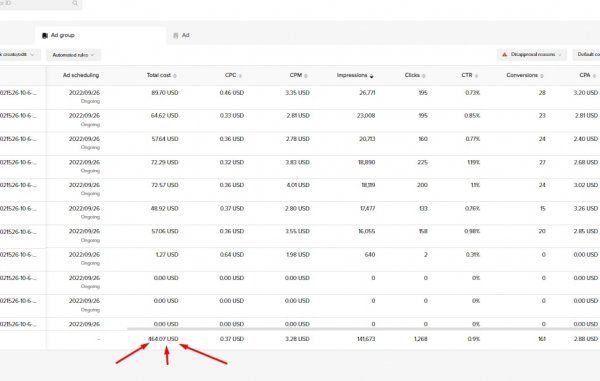The image size is (600, 381).
Task: Select the 18,890 impressions cell
Action: [367, 162]
